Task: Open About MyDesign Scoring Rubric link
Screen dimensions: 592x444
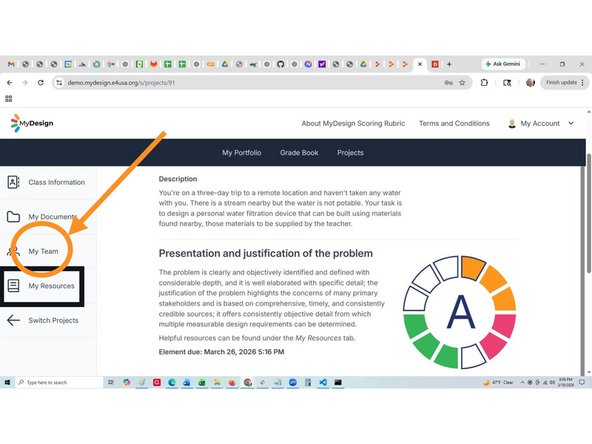Action: pyautogui.click(x=353, y=123)
